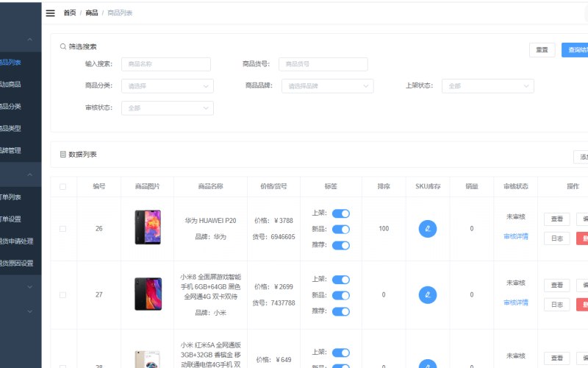The image size is (588, 368).
Task: Click the 数据列表 list icon
Action: [x=63, y=155]
